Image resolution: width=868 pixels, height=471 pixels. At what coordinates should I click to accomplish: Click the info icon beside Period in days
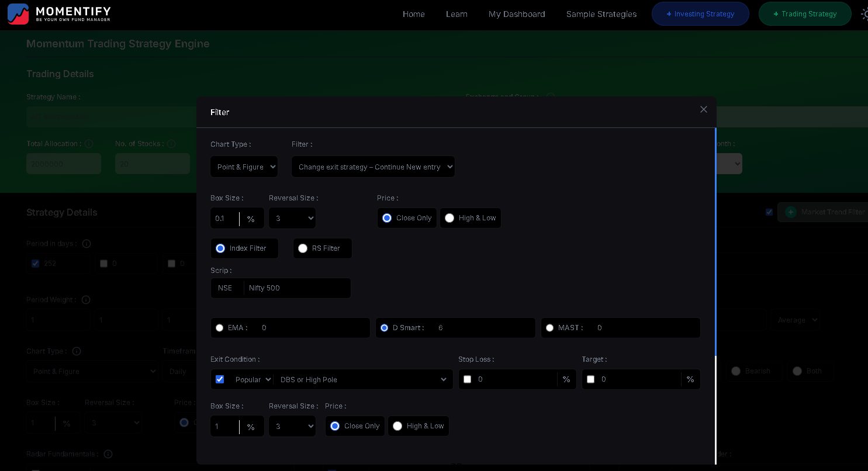[x=87, y=243]
